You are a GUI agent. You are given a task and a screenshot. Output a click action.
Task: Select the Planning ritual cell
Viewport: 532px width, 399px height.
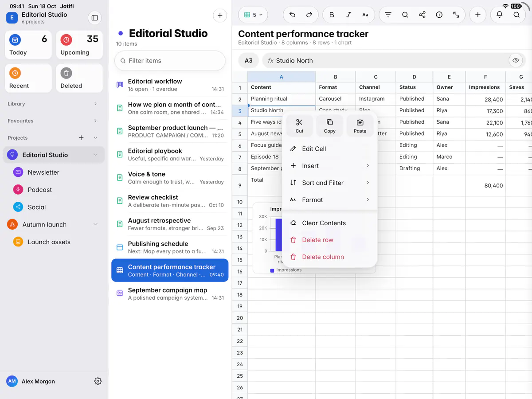pyautogui.click(x=282, y=99)
